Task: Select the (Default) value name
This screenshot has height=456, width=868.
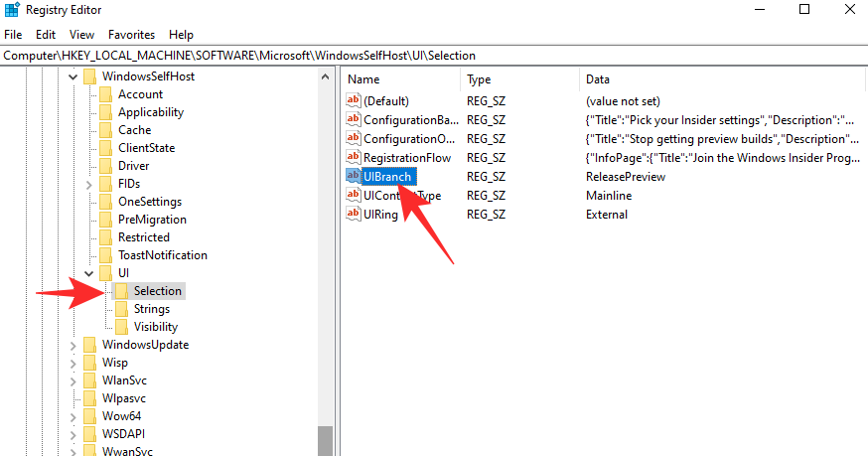Action: click(x=386, y=101)
